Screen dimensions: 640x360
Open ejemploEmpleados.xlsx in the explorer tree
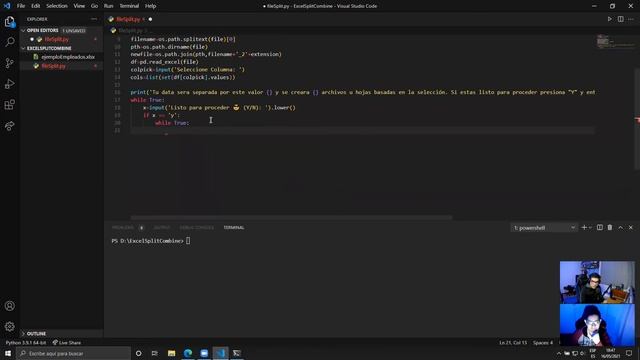point(68,57)
